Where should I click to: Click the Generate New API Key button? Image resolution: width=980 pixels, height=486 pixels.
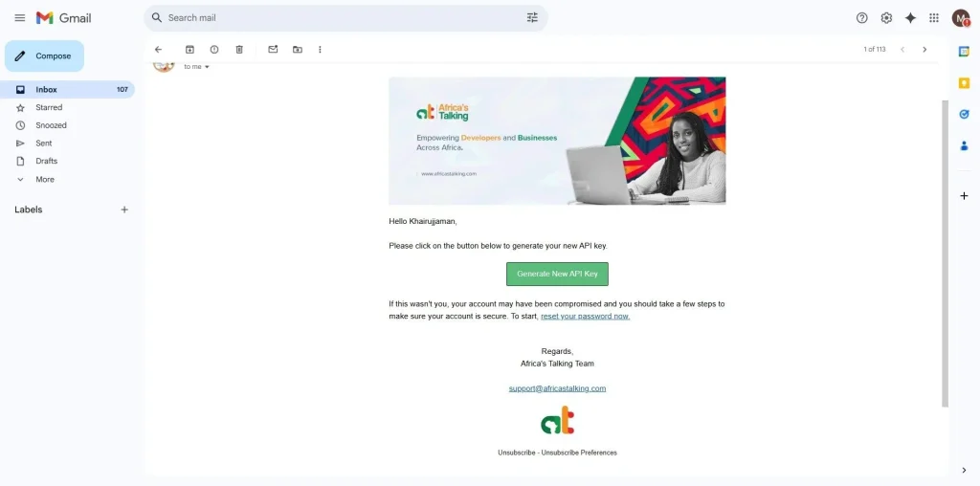[x=557, y=275]
